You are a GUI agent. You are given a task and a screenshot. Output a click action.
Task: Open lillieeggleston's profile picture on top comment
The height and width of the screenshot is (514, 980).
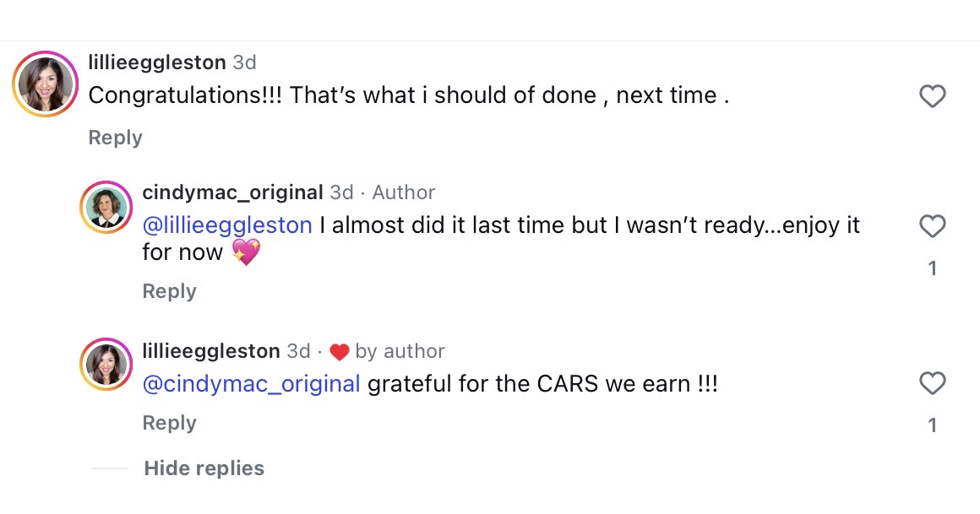point(46,84)
